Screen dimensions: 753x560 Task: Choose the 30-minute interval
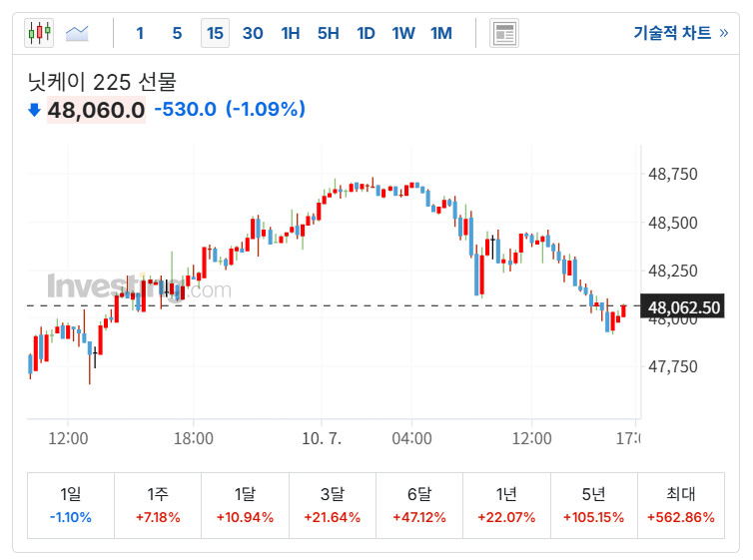(253, 33)
